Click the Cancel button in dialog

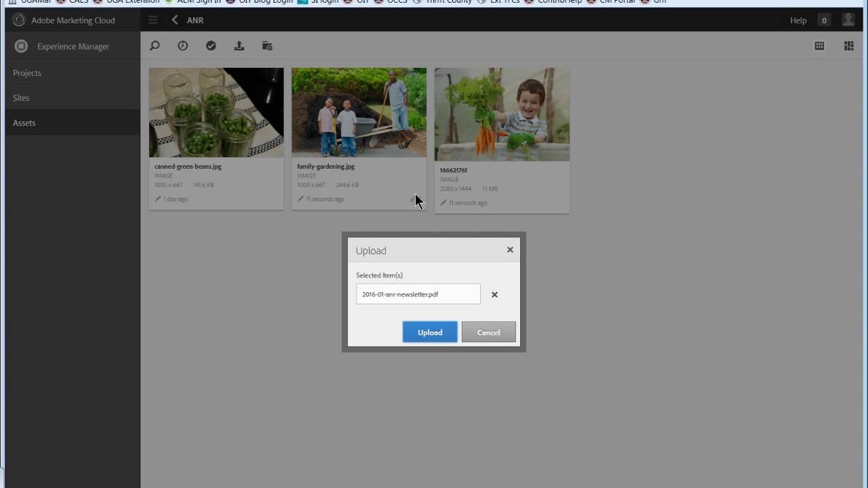coord(489,332)
